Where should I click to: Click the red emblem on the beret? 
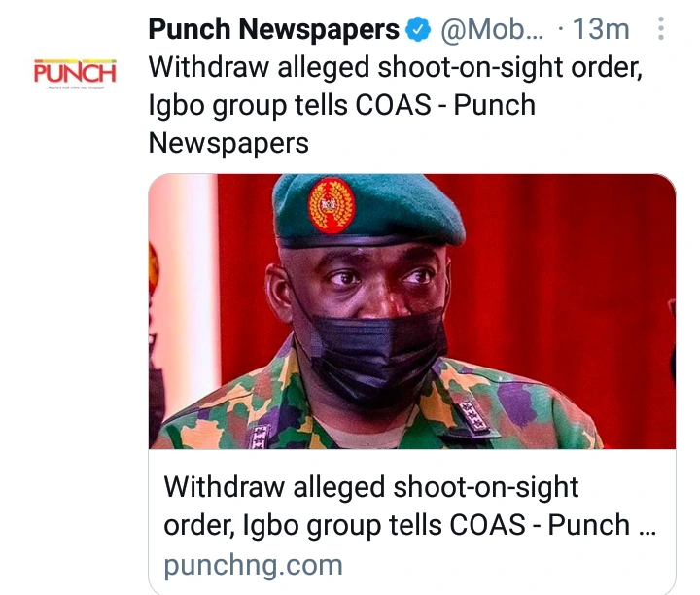click(x=331, y=204)
